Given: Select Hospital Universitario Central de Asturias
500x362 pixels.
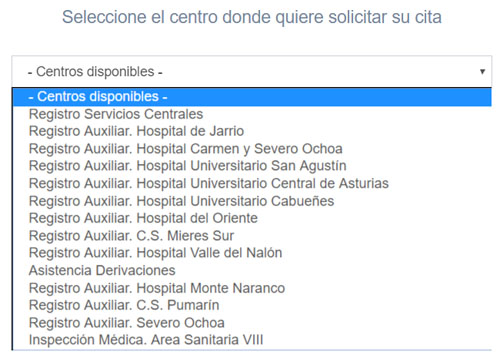Looking at the screenshot, I should (252, 184).
